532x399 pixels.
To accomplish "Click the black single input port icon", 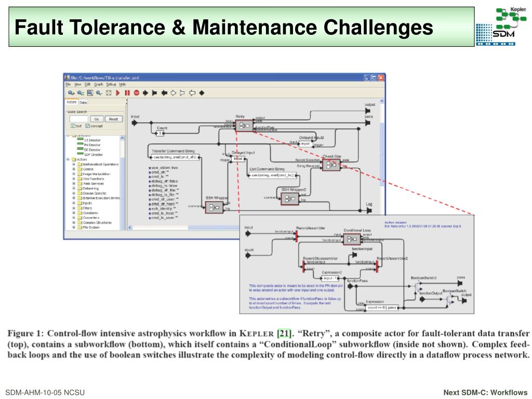I will pos(145,93).
